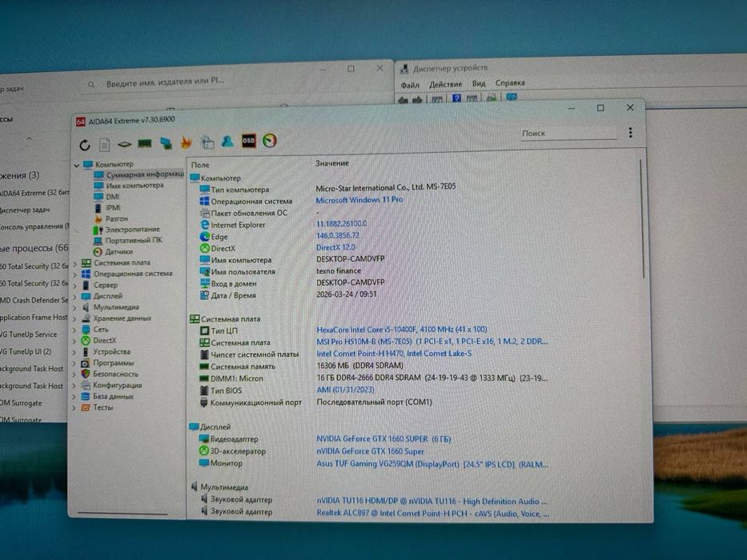The width and height of the screenshot is (747, 560).
Task: Open the 'Intel Comet Point-H H470' chipset link
Action: pyautogui.click(x=394, y=354)
